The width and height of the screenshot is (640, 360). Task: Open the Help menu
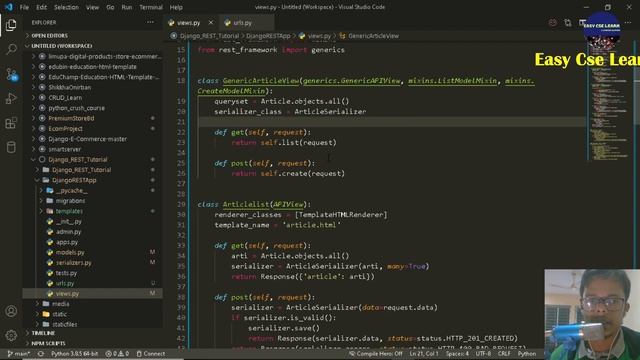[176, 7]
